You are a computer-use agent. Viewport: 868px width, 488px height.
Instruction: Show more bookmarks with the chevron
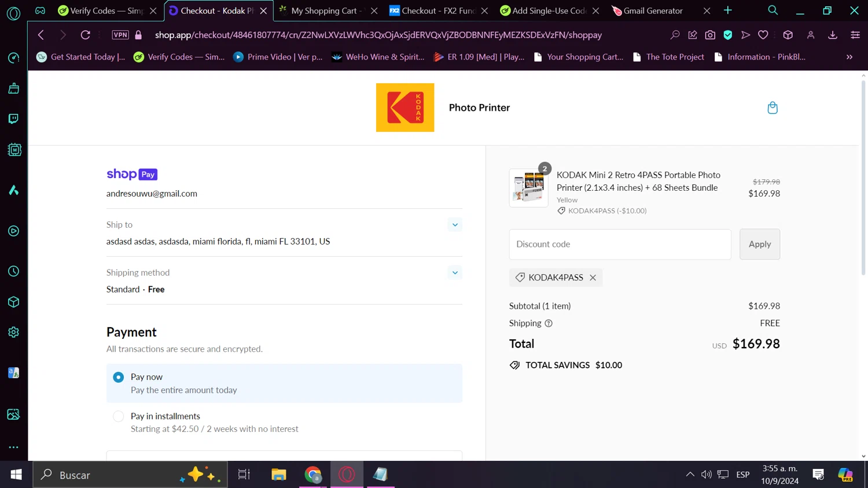point(849,57)
